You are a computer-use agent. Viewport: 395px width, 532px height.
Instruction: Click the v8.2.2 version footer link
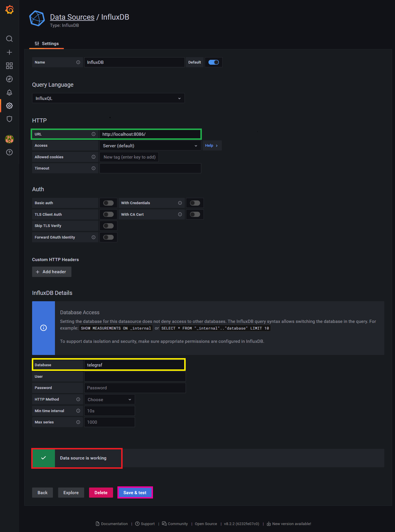tap(241, 524)
